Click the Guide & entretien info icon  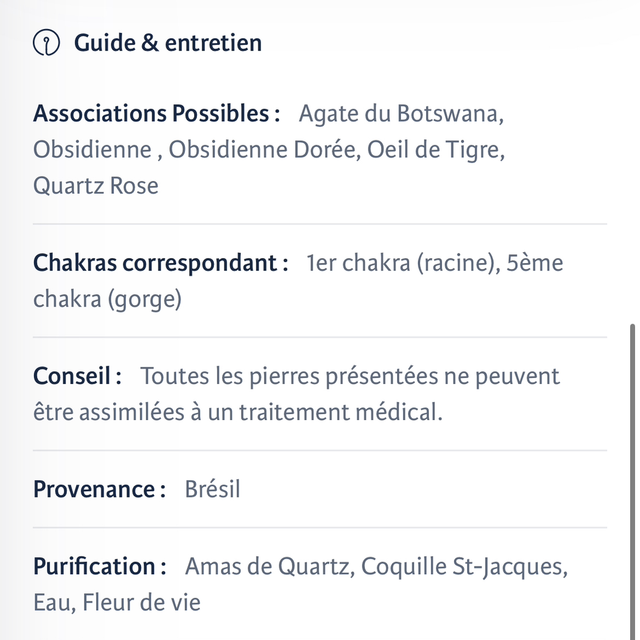click(46, 43)
